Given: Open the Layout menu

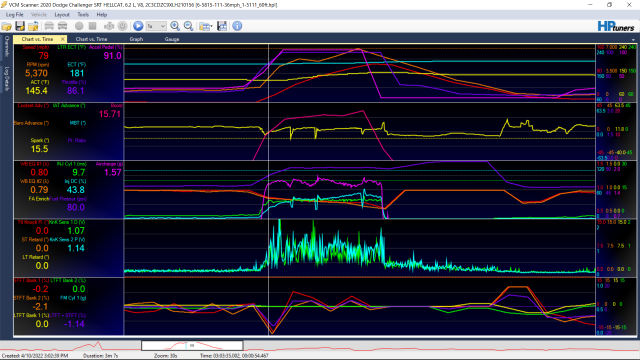Looking at the screenshot, I should 62,15.
